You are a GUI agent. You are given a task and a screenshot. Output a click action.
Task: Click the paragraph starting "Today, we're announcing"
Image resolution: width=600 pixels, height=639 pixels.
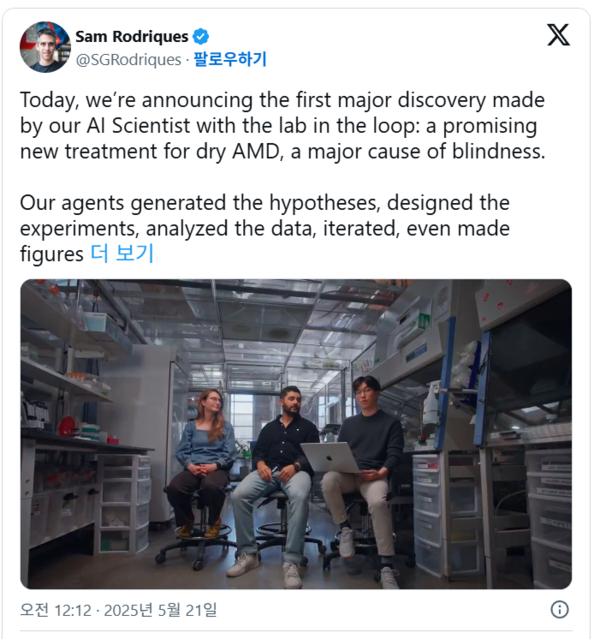coord(278,127)
